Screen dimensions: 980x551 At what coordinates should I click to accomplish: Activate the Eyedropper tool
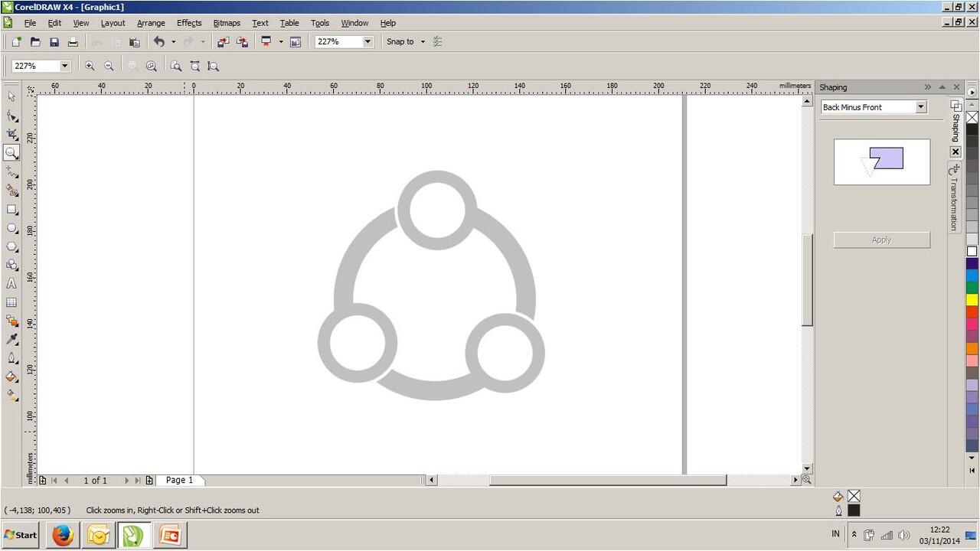[x=11, y=339]
